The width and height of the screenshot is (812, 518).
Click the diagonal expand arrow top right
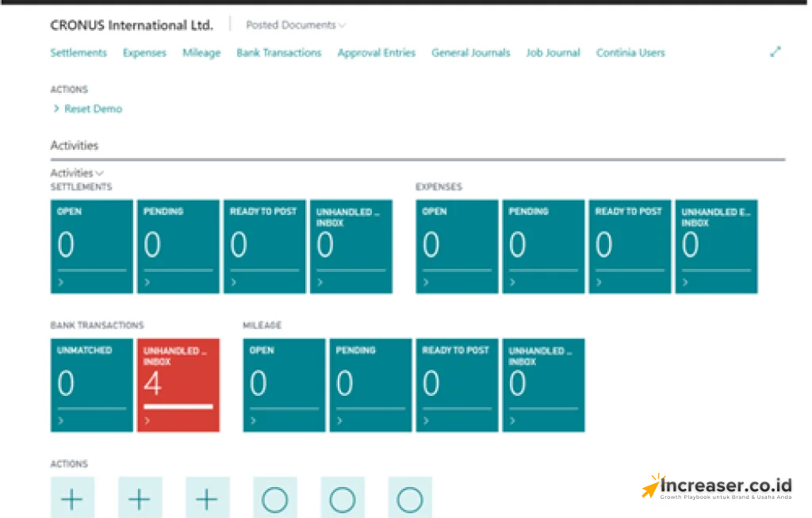coord(775,52)
